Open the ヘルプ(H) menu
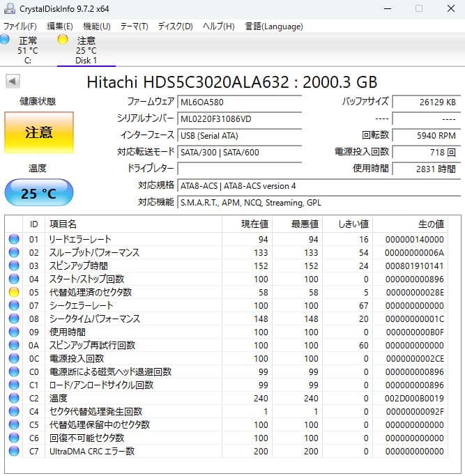465x476 pixels. (219, 26)
